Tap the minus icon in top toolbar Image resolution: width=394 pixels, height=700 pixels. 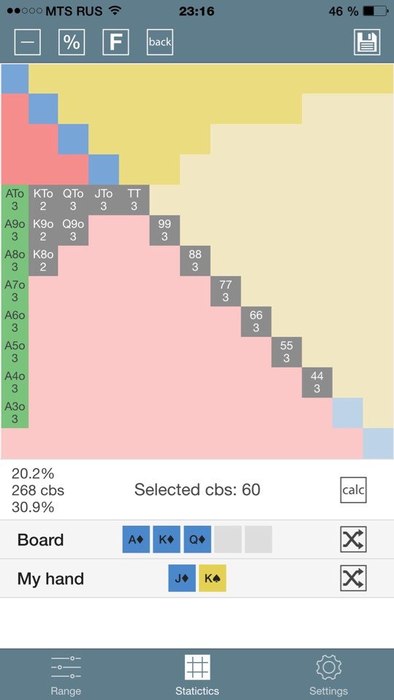(x=28, y=42)
